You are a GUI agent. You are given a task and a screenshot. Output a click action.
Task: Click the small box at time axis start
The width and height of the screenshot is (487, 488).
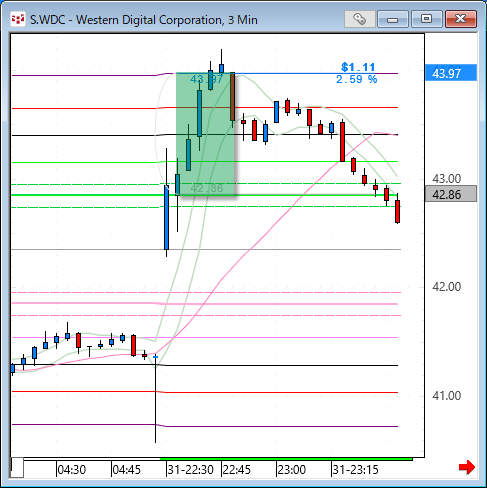[x=17, y=468]
